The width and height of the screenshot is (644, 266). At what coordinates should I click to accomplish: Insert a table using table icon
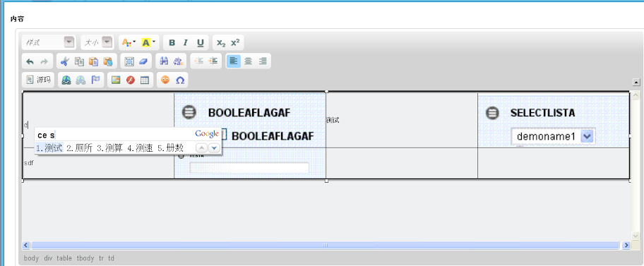144,80
